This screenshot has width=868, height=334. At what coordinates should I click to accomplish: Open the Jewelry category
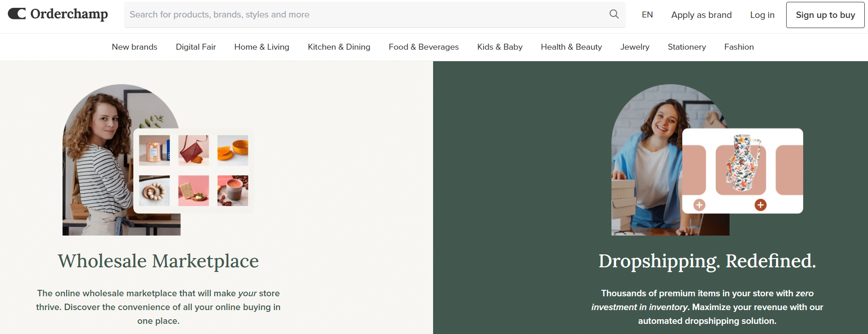(634, 47)
